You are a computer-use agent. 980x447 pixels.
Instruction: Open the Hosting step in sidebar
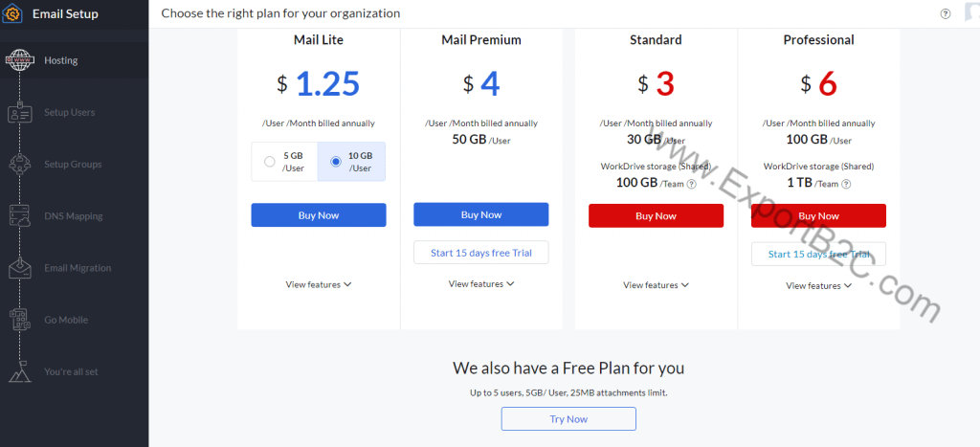(x=61, y=60)
